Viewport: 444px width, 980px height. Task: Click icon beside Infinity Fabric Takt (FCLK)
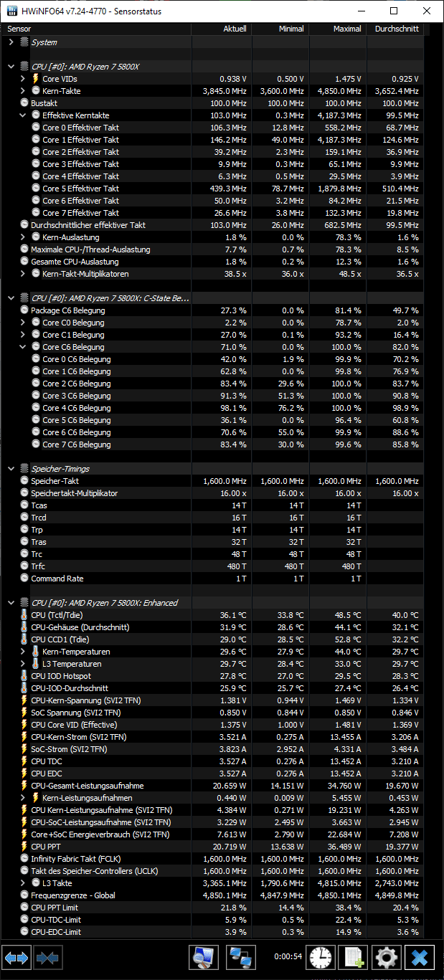tap(24, 858)
